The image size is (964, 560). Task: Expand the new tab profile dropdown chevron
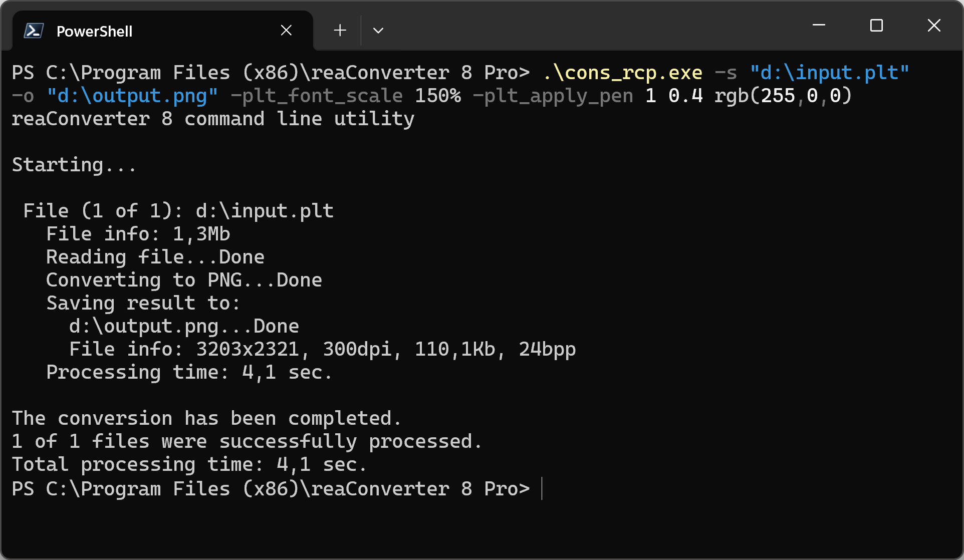pyautogui.click(x=378, y=31)
